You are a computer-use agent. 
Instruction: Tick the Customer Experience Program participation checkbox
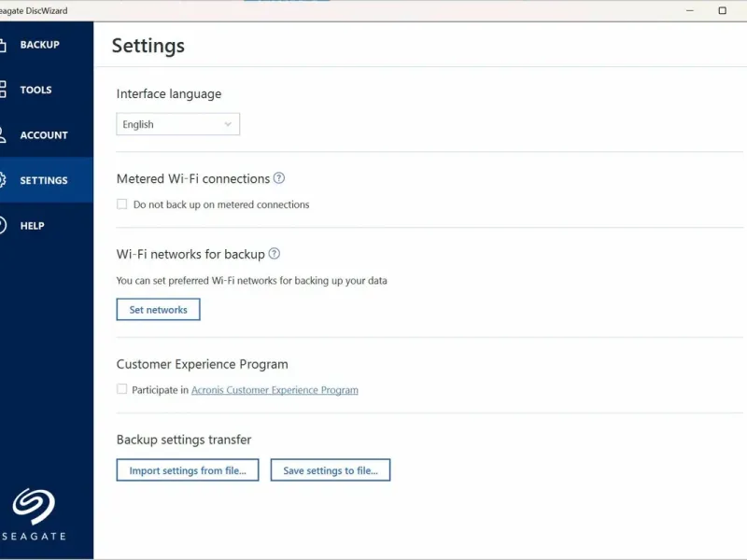pyautogui.click(x=122, y=389)
